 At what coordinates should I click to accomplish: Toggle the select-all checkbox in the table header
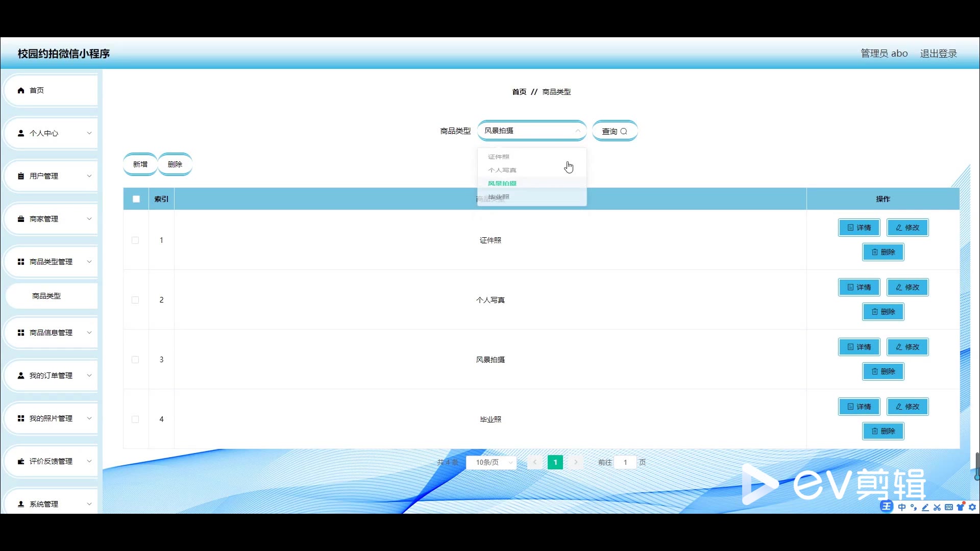[136, 199]
